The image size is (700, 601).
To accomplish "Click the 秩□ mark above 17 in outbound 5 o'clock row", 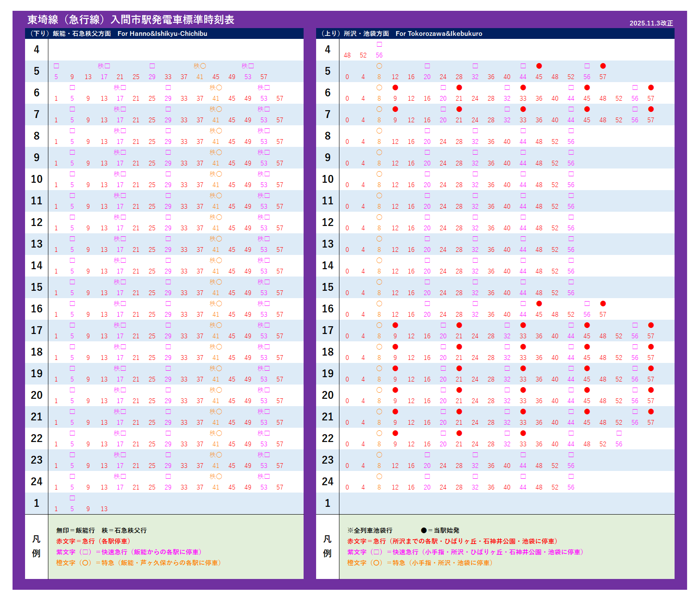I will point(104,66).
